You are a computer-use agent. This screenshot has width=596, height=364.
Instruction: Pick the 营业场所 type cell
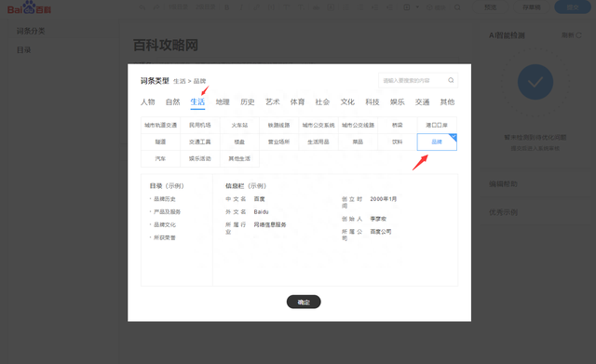tap(279, 142)
